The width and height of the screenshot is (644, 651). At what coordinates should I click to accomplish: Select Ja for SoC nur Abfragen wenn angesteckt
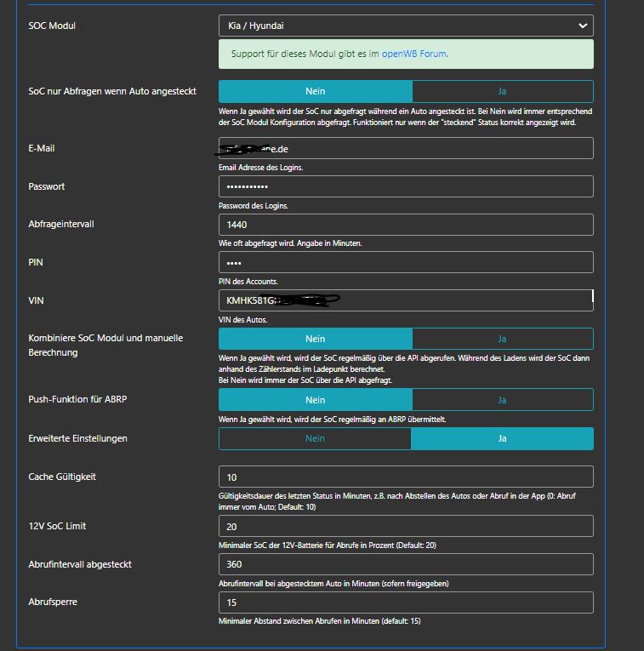point(502,91)
